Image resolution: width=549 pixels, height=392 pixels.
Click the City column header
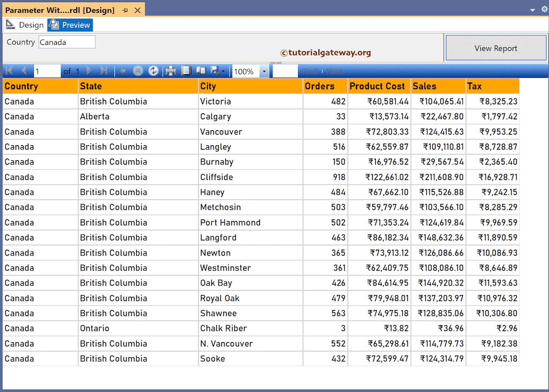(251, 86)
